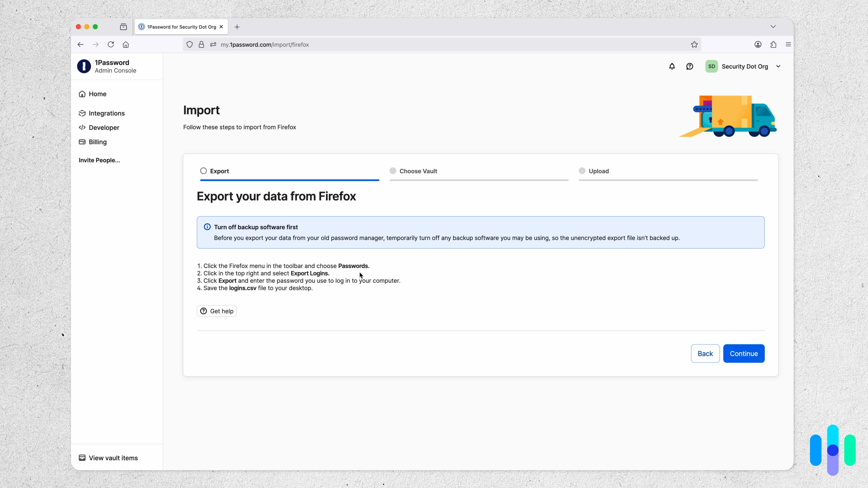Open notifications bell

click(x=672, y=66)
